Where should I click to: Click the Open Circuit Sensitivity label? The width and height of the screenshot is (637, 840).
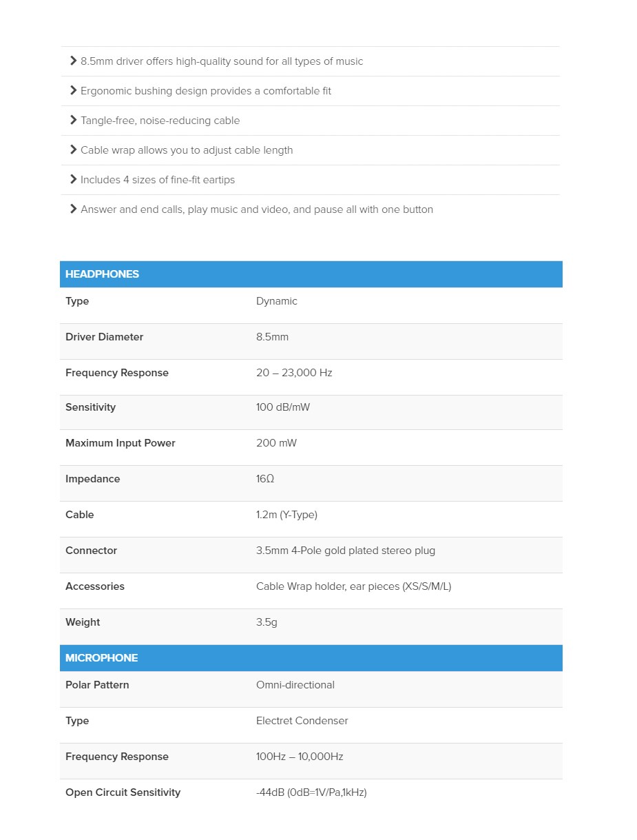pos(123,792)
